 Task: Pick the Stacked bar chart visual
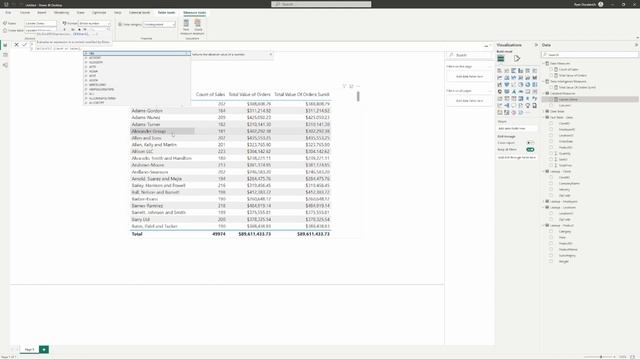[x=500, y=71]
